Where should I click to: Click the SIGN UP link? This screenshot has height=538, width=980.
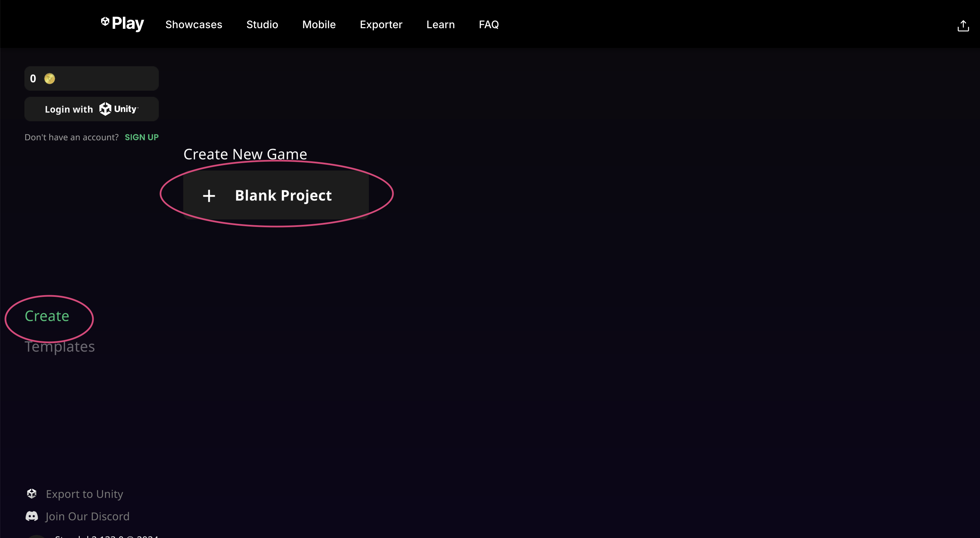(142, 137)
